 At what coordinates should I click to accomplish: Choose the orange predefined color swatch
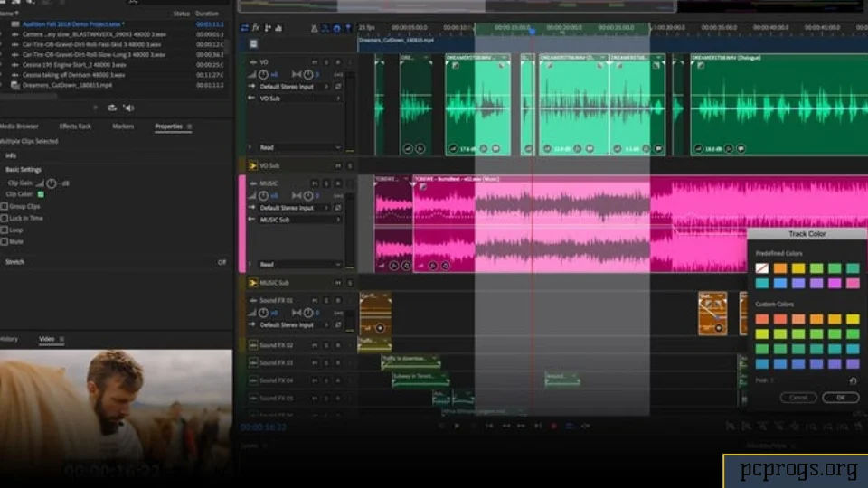(780, 269)
